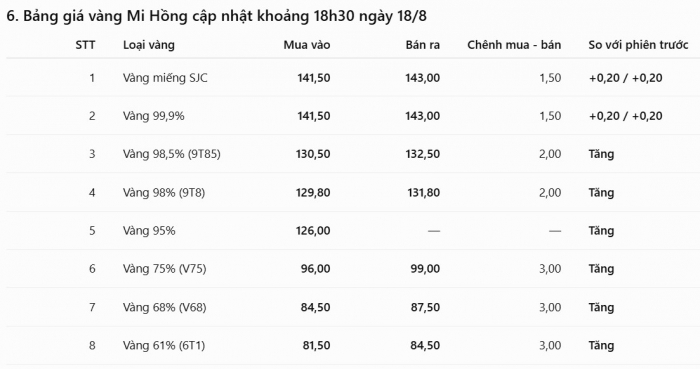This screenshot has width=700, height=369.
Task: Select the 'Vàng 98,5% (9T85)' row label
Action: tap(172, 154)
